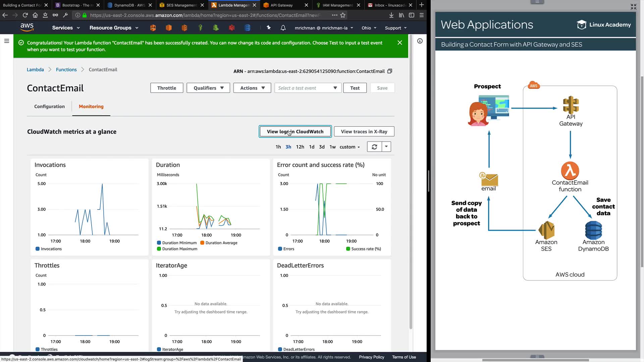Image resolution: width=644 pixels, height=362 pixels.
Task: Expand the Actions dropdown
Action: click(252, 88)
